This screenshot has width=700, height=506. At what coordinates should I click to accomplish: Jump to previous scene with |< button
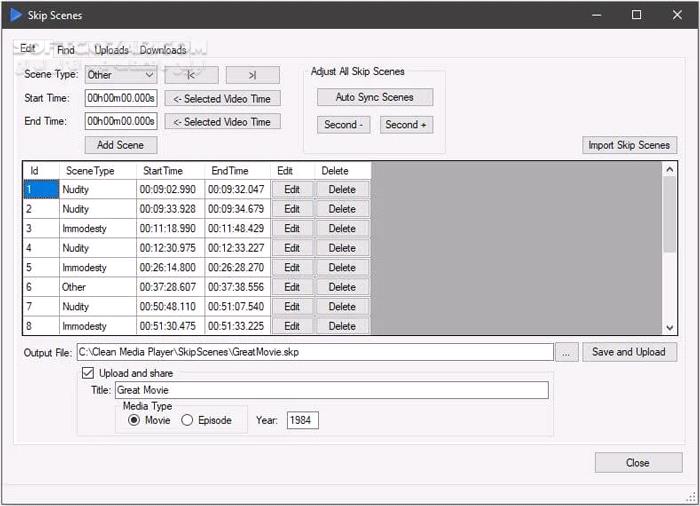(x=191, y=75)
